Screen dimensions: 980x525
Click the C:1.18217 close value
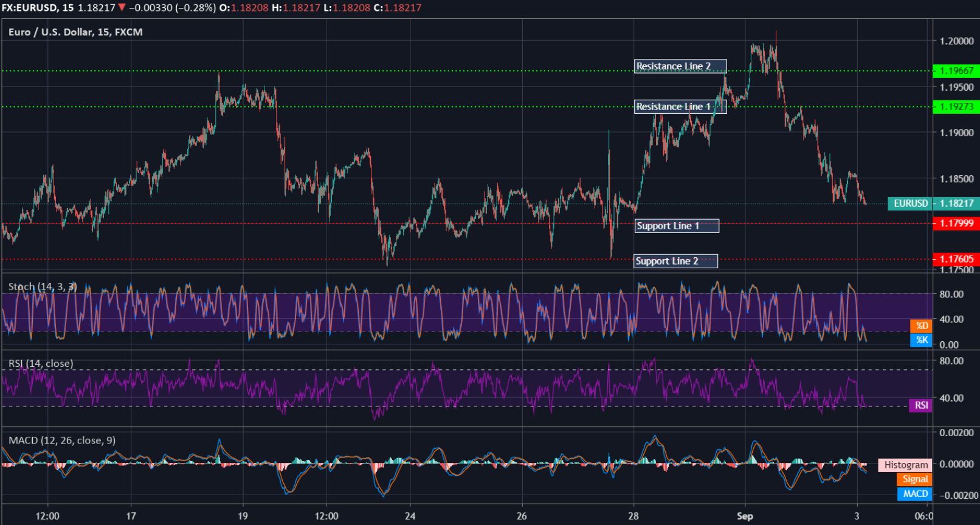398,8
